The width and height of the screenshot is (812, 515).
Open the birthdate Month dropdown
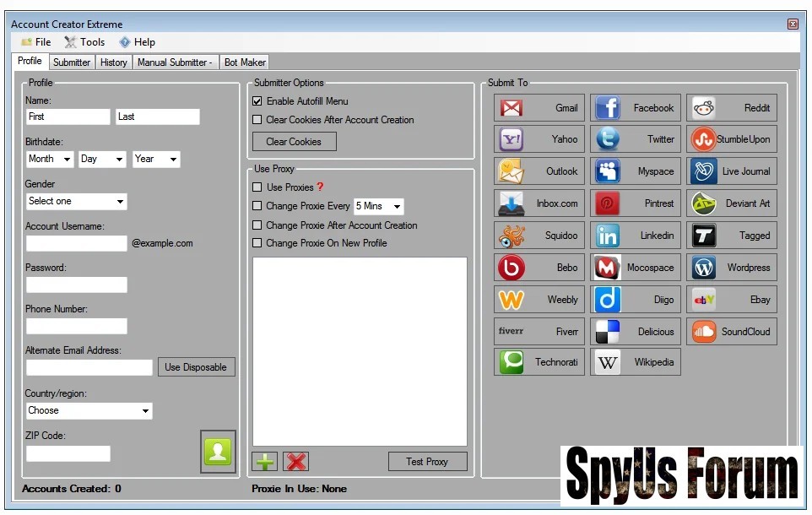tap(50, 159)
